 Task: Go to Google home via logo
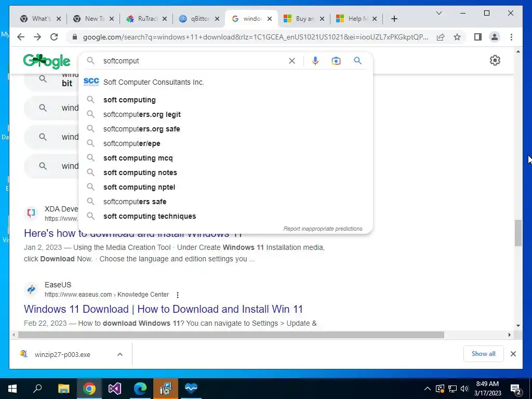[47, 61]
